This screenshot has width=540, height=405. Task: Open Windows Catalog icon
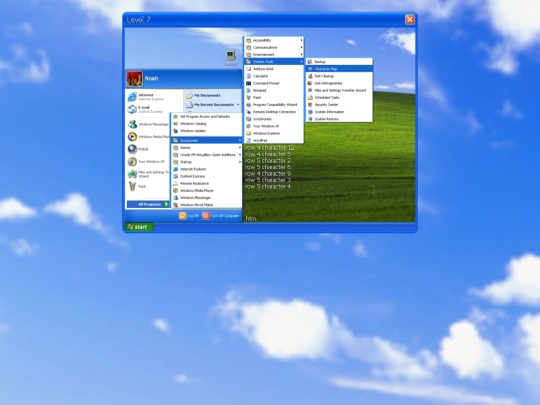tap(175, 124)
